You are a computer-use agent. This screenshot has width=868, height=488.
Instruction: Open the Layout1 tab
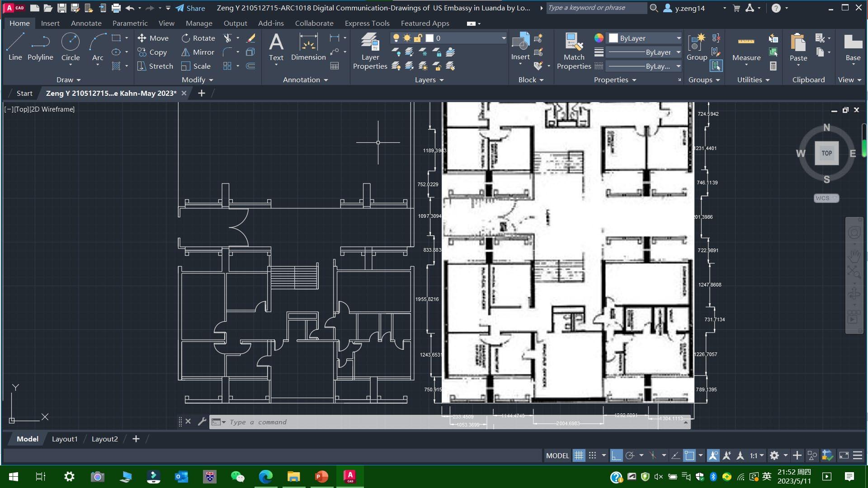pyautogui.click(x=65, y=439)
